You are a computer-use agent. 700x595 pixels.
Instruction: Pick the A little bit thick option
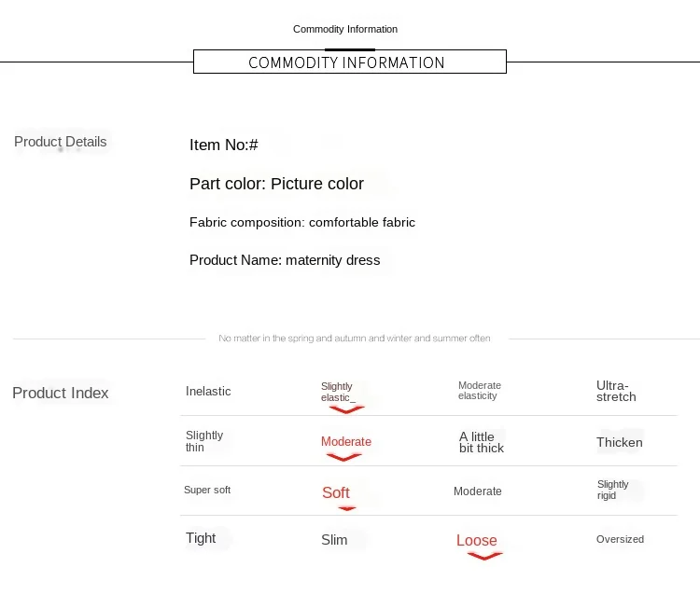pyautogui.click(x=482, y=442)
